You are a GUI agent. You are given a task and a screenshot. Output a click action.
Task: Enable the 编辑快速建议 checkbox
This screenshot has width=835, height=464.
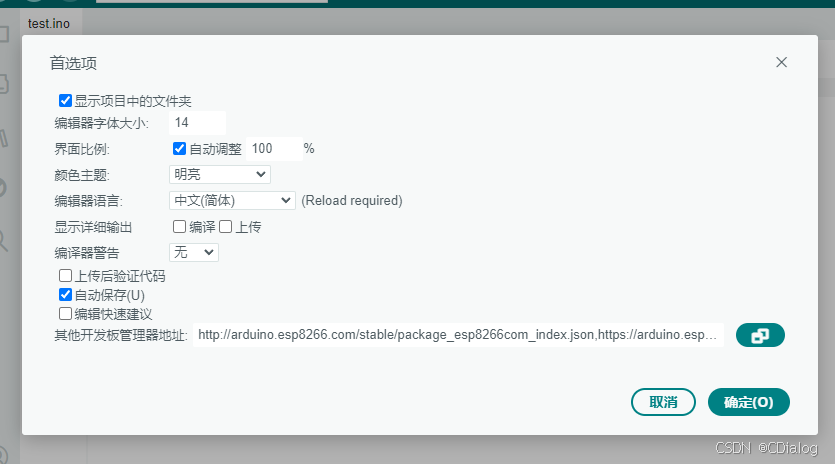point(66,314)
